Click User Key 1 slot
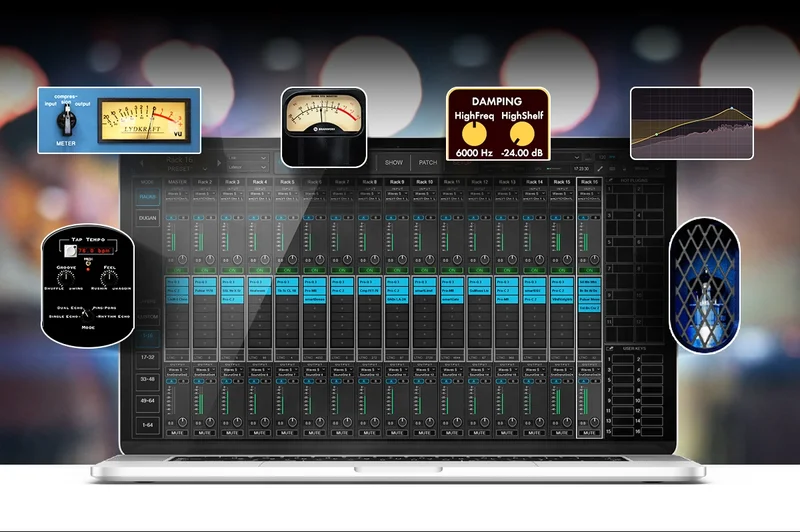Image resolution: width=800 pixels, height=532 pixels. 622,359
